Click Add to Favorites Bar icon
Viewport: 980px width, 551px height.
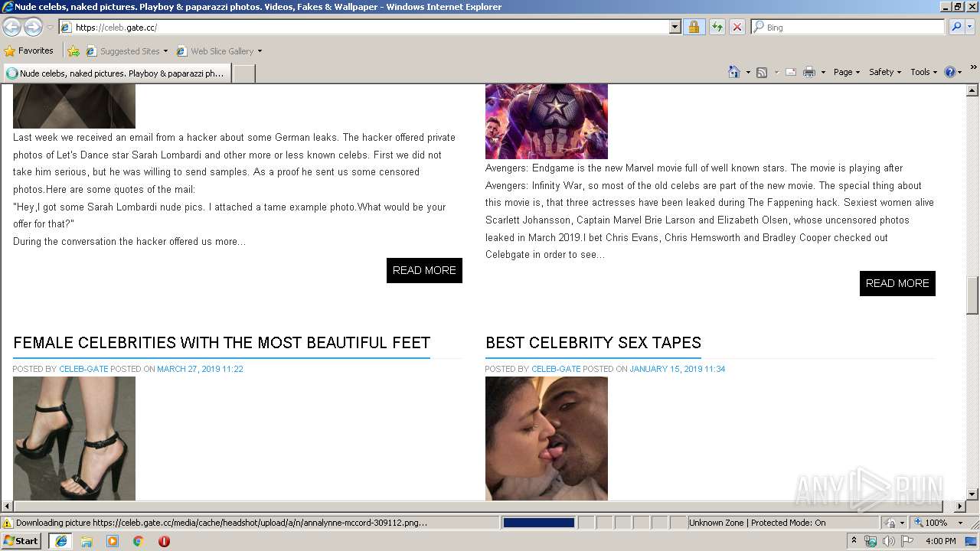pyautogui.click(x=73, y=51)
